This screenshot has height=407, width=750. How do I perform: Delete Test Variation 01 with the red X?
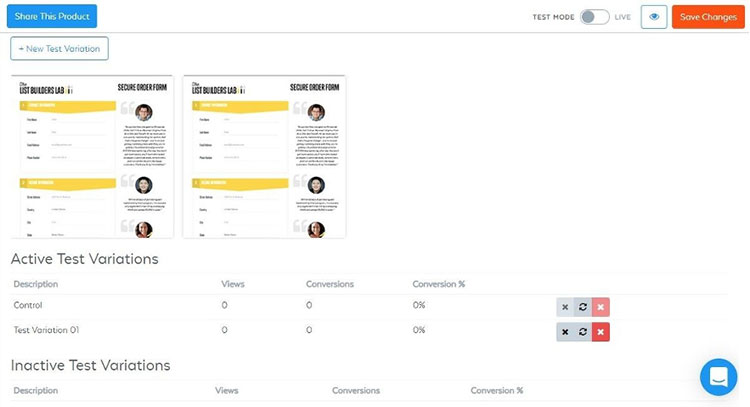(601, 332)
